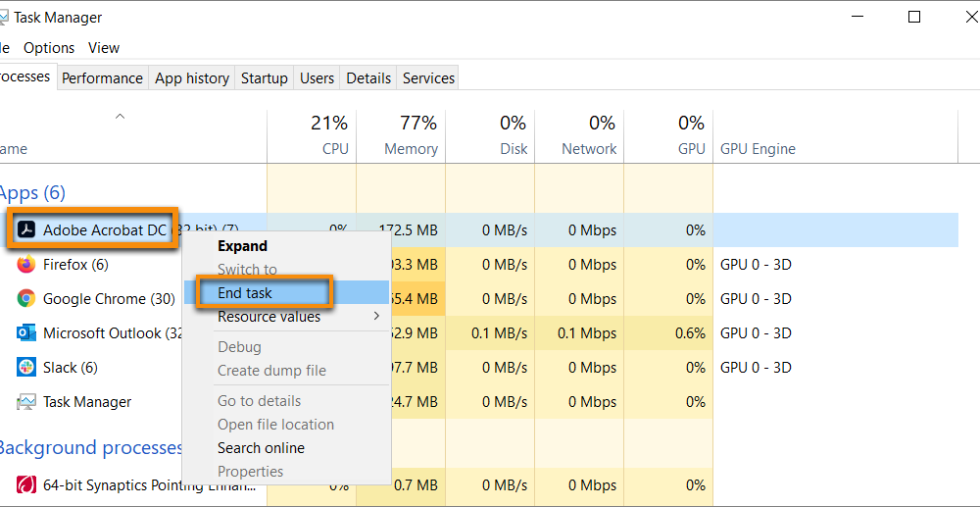Viewport: 980px width, 507px height.
Task: Click Search online in context menu
Action: click(261, 448)
